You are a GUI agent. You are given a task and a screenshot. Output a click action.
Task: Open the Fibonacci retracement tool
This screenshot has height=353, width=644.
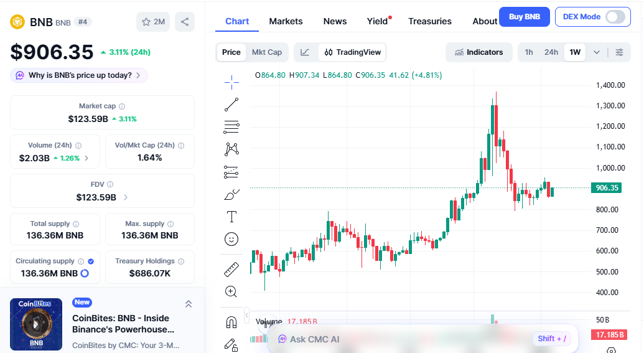point(231,127)
